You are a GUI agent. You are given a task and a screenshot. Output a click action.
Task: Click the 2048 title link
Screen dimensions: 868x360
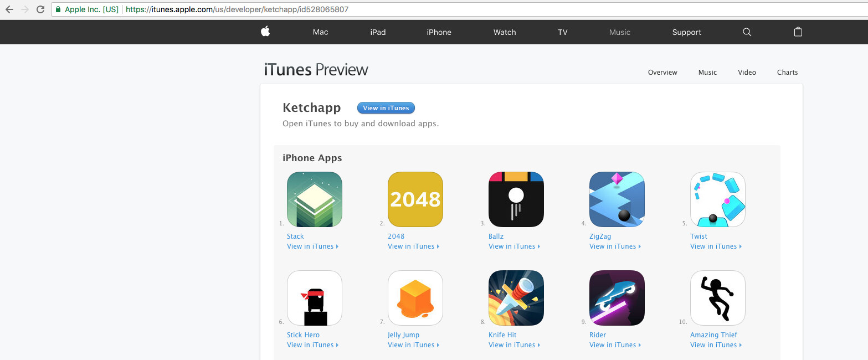coord(396,236)
